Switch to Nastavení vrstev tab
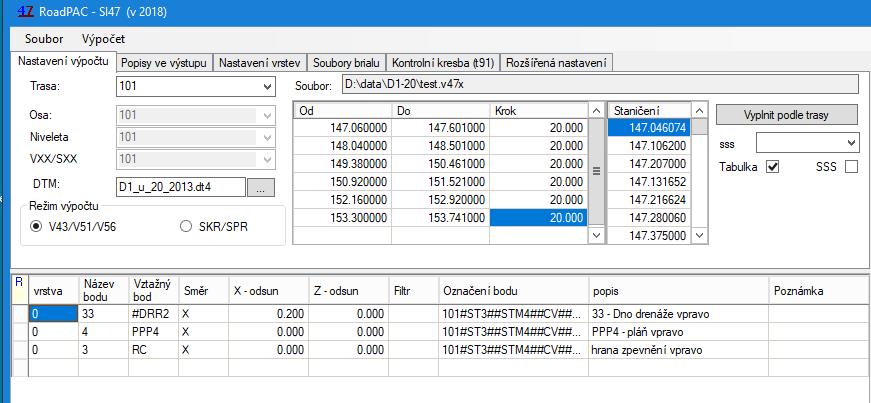 tap(259, 63)
